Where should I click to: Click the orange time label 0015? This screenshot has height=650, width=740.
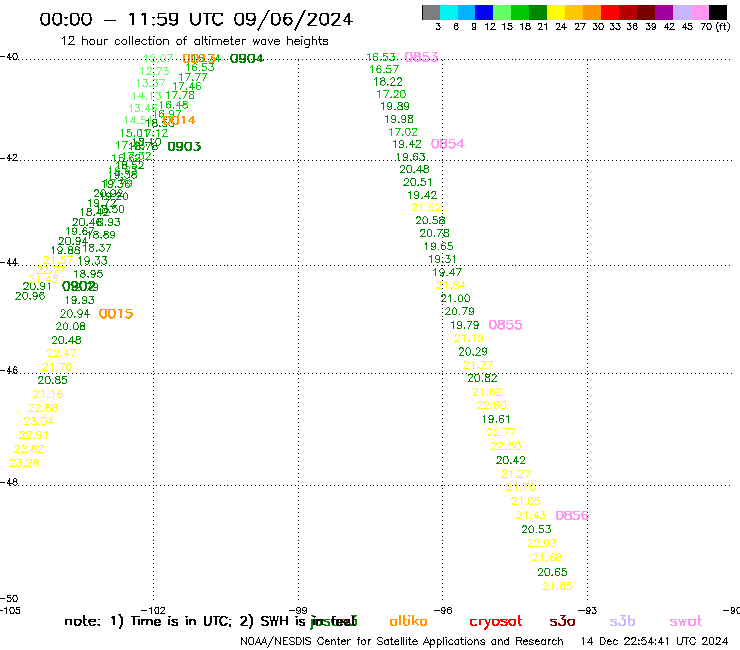tap(116, 313)
